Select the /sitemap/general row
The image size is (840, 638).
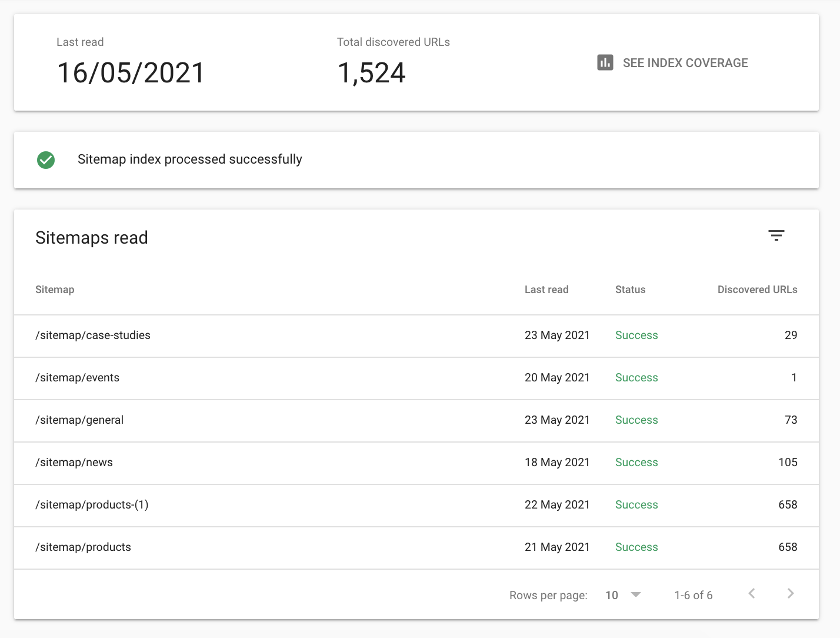click(79, 420)
